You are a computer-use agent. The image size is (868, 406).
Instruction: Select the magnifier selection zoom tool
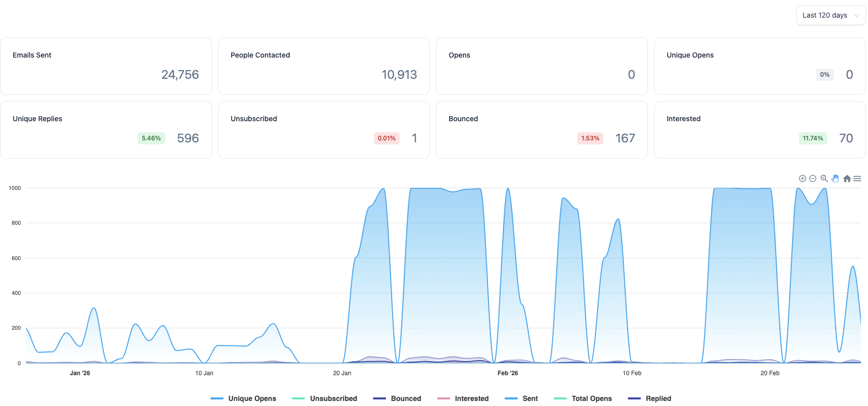pyautogui.click(x=824, y=178)
